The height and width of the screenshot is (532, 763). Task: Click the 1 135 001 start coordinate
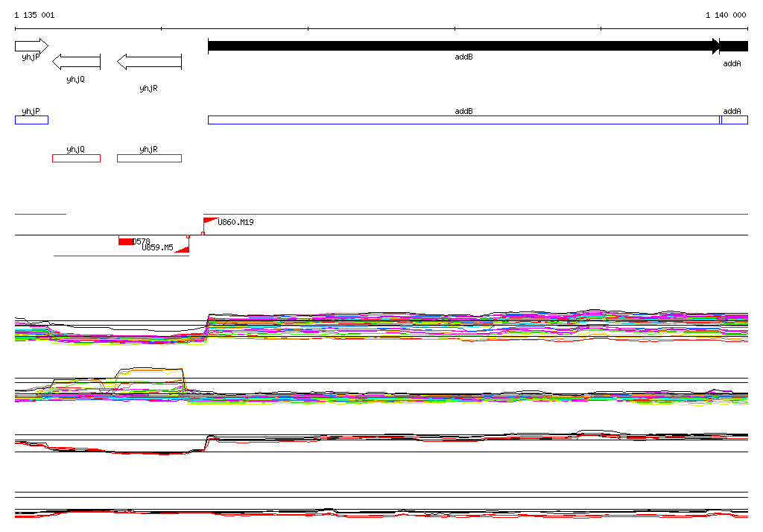(x=34, y=15)
